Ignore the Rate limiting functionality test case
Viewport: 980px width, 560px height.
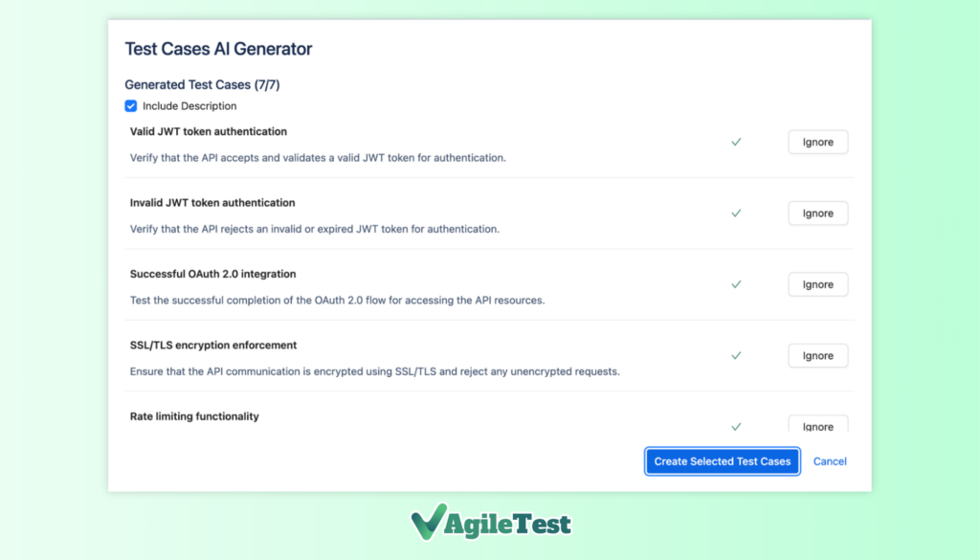(817, 425)
